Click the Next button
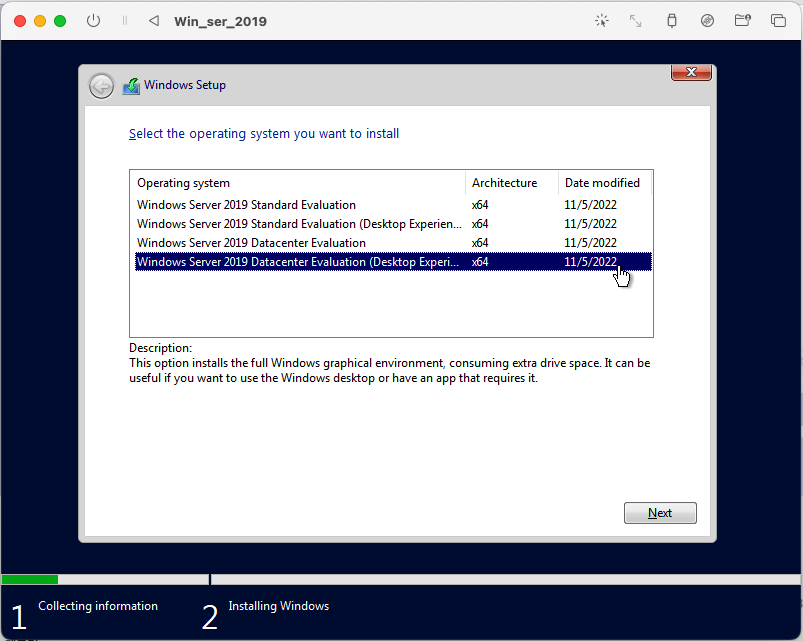The width and height of the screenshot is (803, 641). point(660,513)
